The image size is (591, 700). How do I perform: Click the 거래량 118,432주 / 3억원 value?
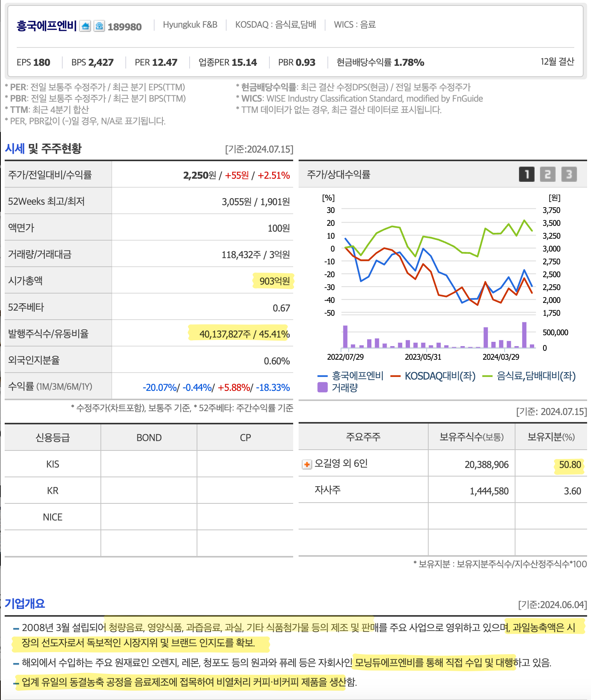[256, 255]
